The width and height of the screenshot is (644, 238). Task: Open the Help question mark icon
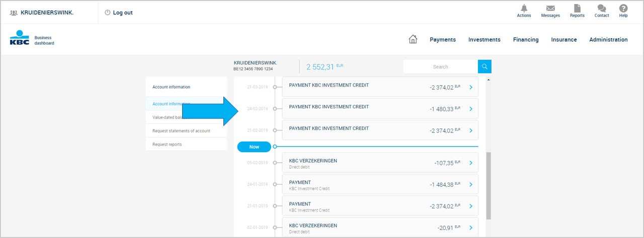pos(623,8)
